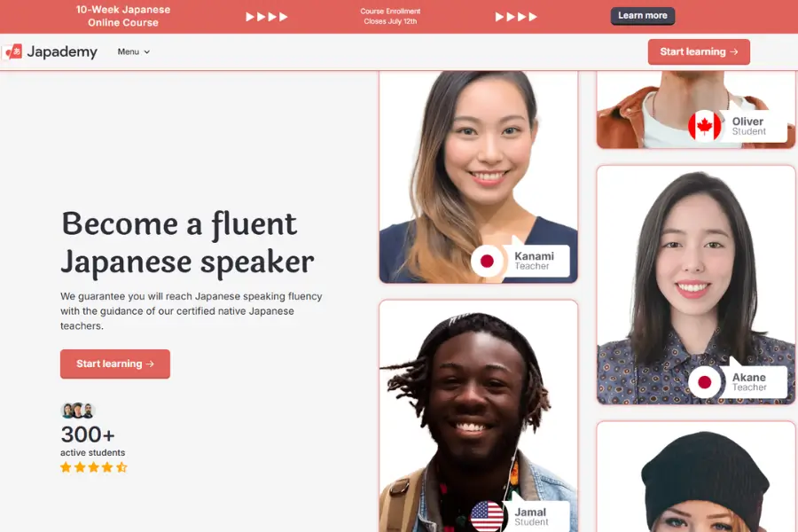Open Kanami teacher photo card
Screen dimensions: 798x532
coord(478,176)
